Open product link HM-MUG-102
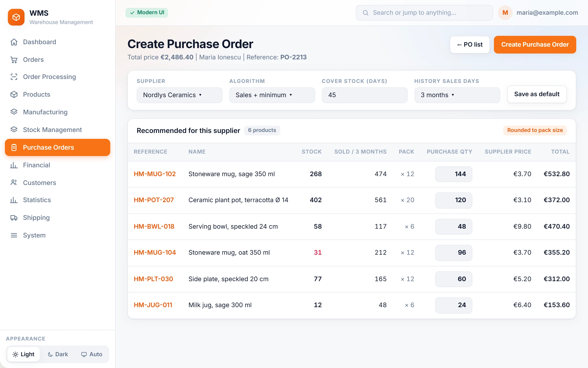588x368 pixels. pos(155,174)
